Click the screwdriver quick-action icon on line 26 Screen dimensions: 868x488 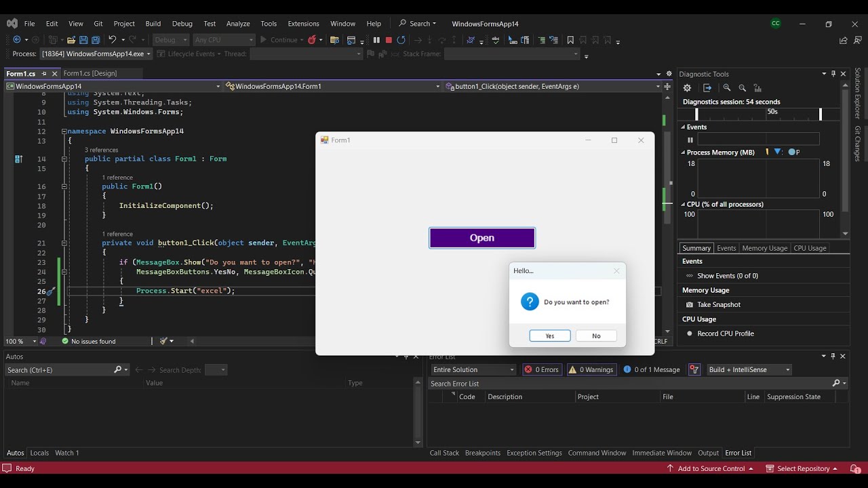tap(50, 291)
